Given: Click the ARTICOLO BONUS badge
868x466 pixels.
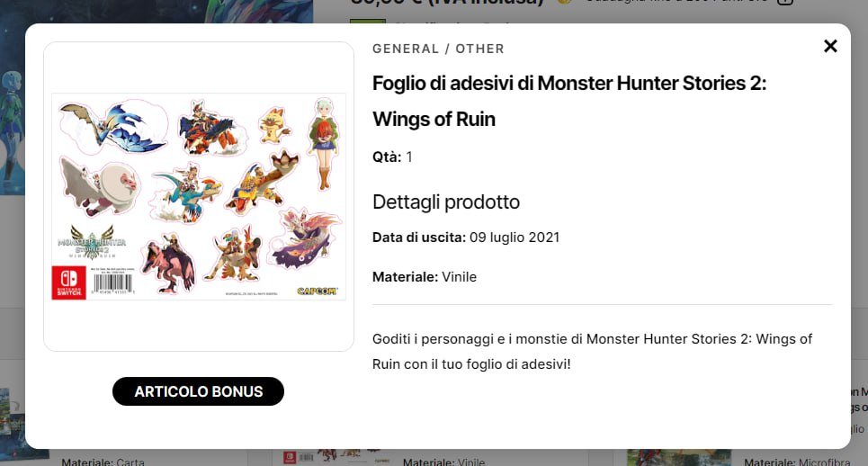Looking at the screenshot, I should click(198, 391).
